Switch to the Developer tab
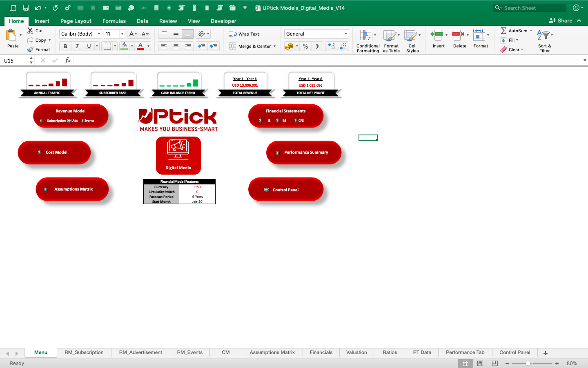The width and height of the screenshot is (588, 368). (x=223, y=21)
